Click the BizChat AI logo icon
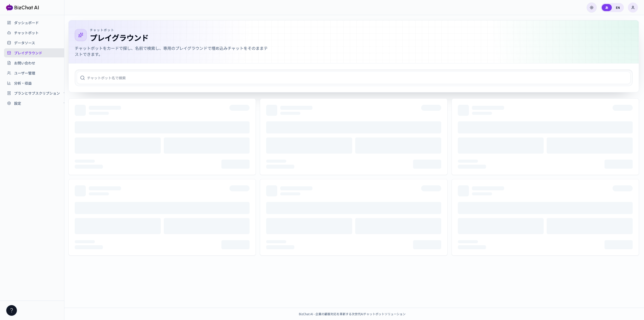Screen dimensions: 644x320 tap(9, 7)
